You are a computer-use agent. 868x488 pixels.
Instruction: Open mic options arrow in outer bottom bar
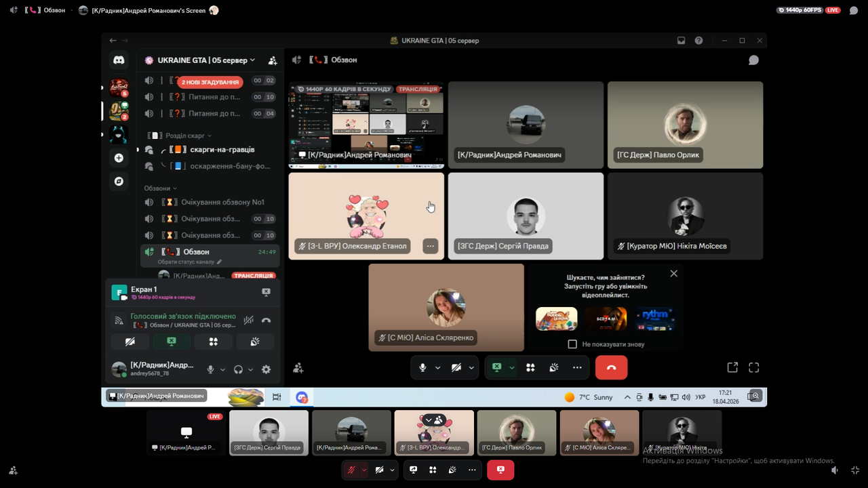click(364, 470)
